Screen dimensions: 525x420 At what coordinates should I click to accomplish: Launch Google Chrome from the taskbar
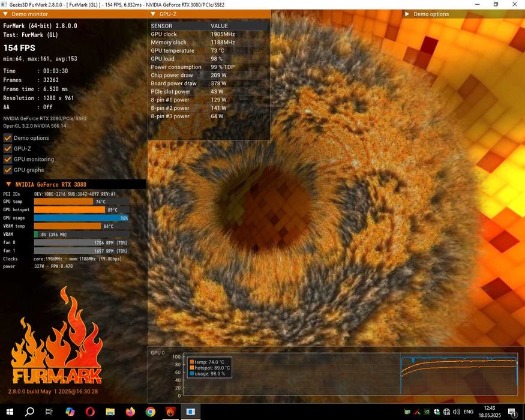click(151, 412)
